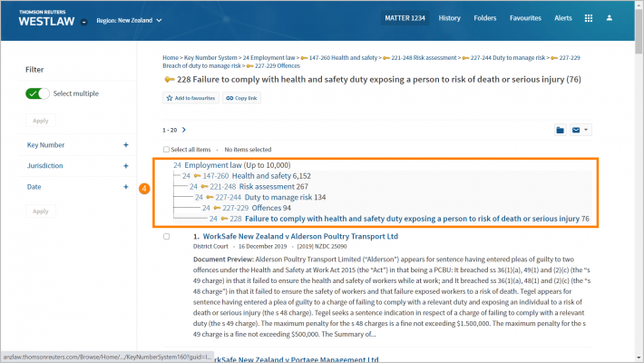This screenshot has height=363, width=644.
Task: Open the History menu
Action: tap(449, 18)
